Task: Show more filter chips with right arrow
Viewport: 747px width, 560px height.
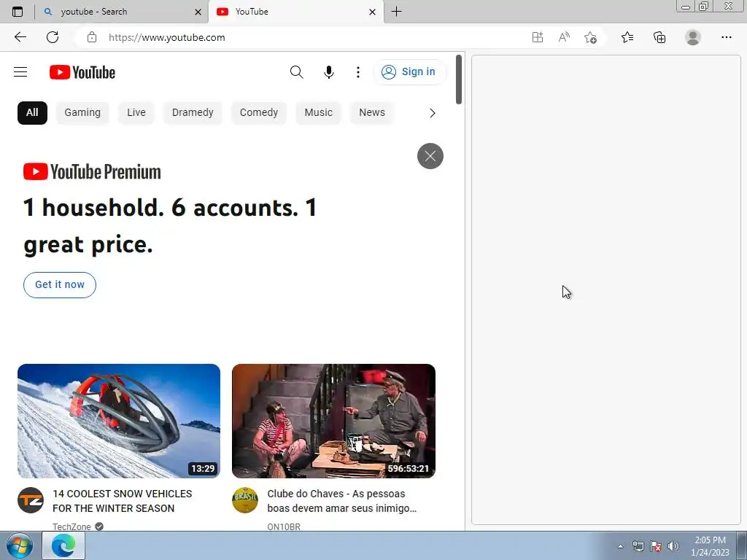Action: (432, 113)
